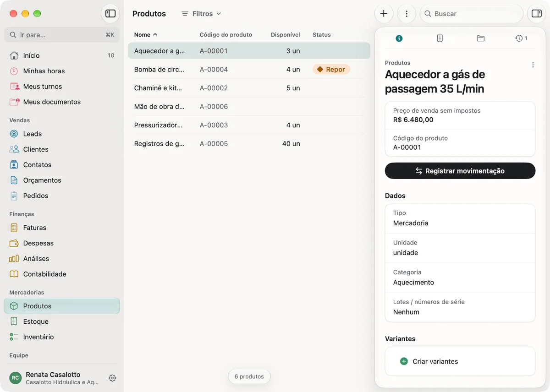Open Faturas in Finanças

[x=62, y=228]
